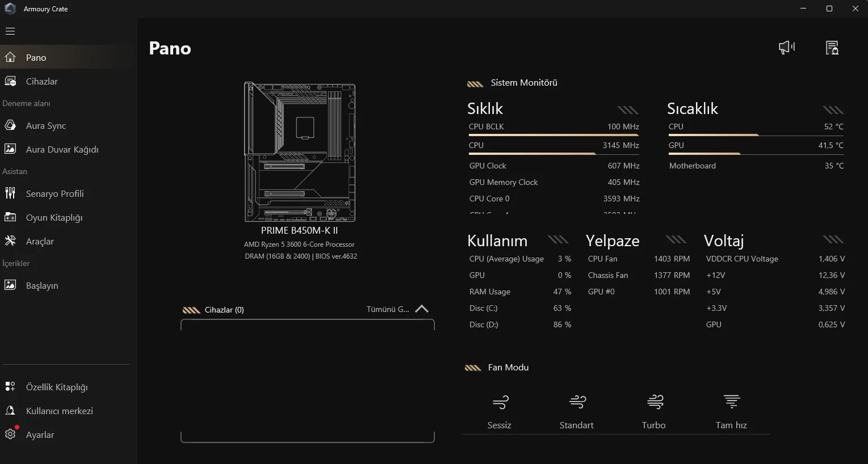Open the Cihazlar menu label

coord(42,81)
